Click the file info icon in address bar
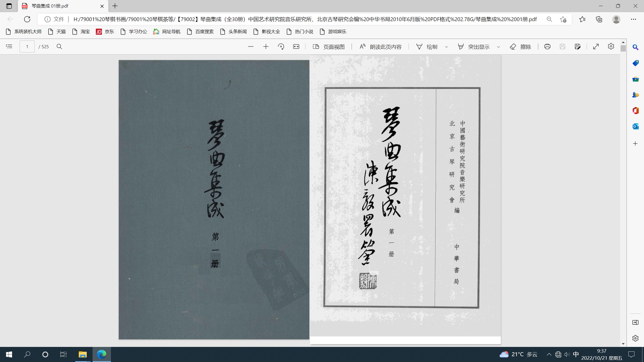Image resolution: width=644 pixels, height=362 pixels. tap(47, 19)
